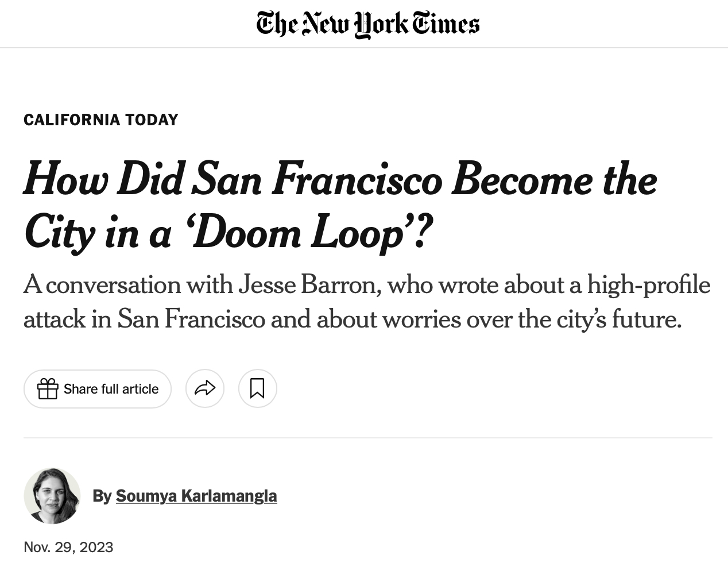Click the curved arrow share icon
This screenshot has height=570, width=728.
point(205,389)
